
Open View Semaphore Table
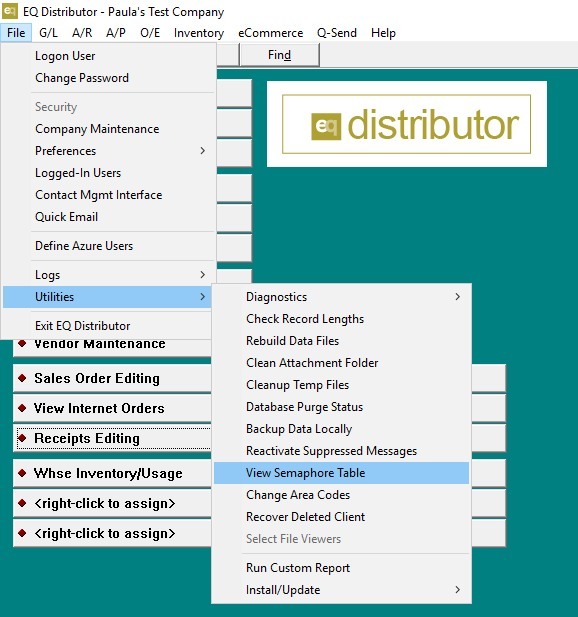[341, 473]
